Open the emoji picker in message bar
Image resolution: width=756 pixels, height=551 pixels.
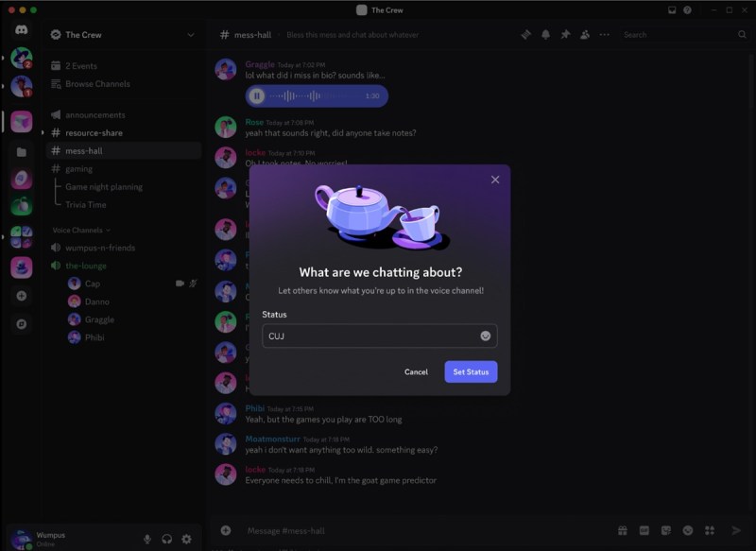688,531
